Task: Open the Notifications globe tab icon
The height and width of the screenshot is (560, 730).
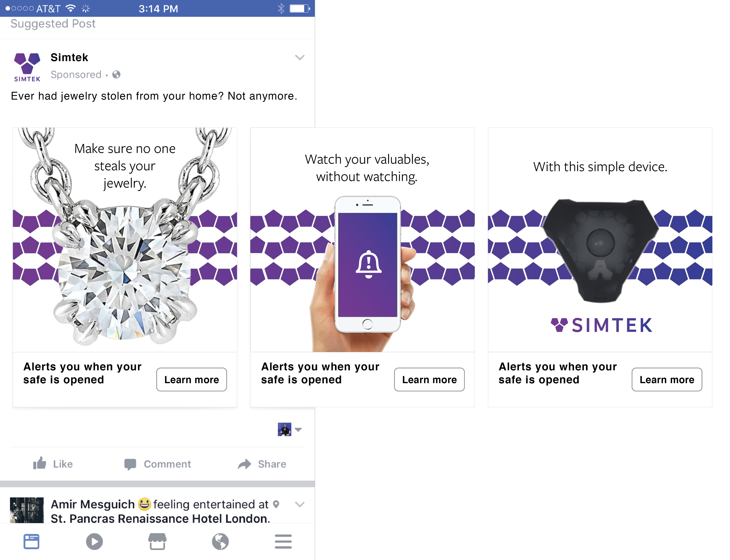Action: point(220,541)
